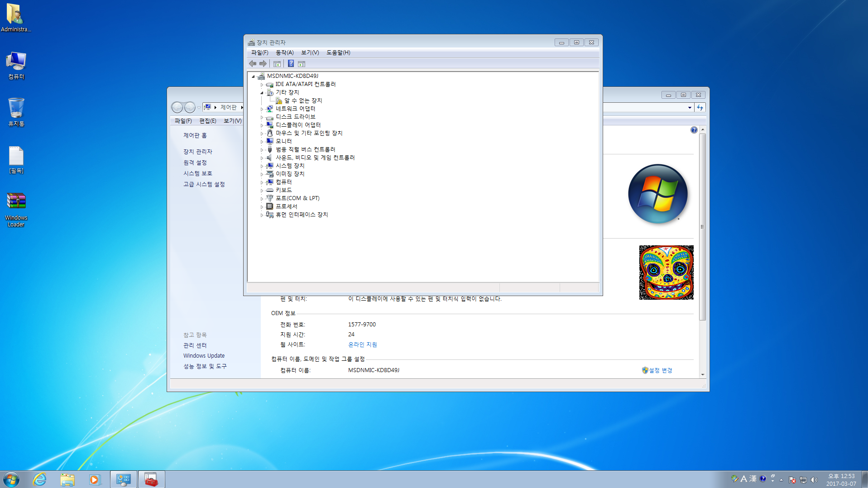The width and height of the screenshot is (868, 488).
Task: Expand 모니터 node
Action: coord(262,142)
